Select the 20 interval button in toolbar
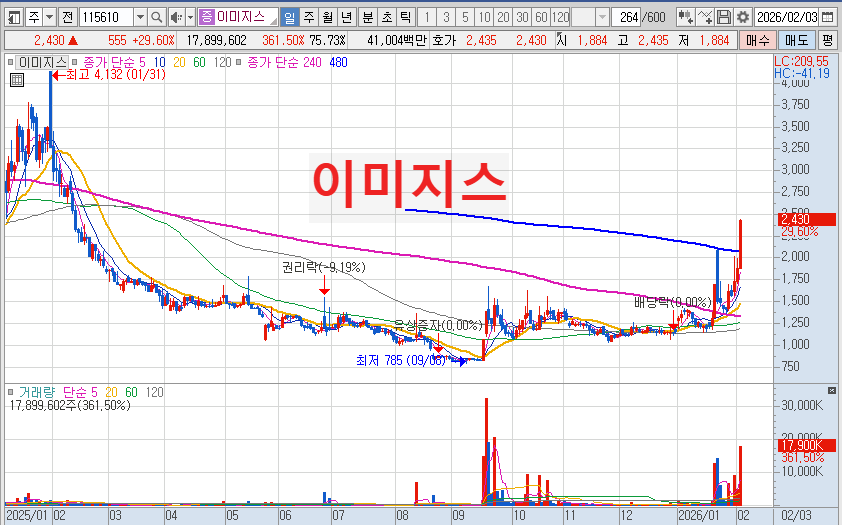Screen dimensions: 842x525 (x=503, y=18)
